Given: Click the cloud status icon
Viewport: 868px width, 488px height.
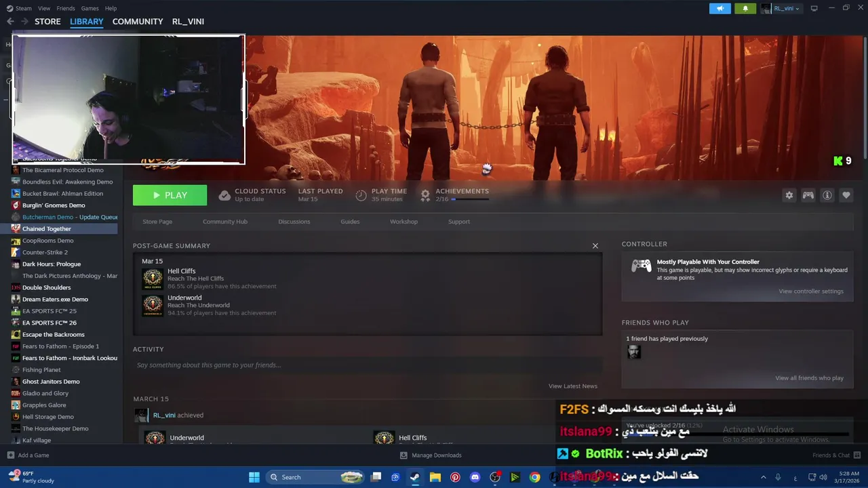Looking at the screenshot, I should click(x=224, y=195).
